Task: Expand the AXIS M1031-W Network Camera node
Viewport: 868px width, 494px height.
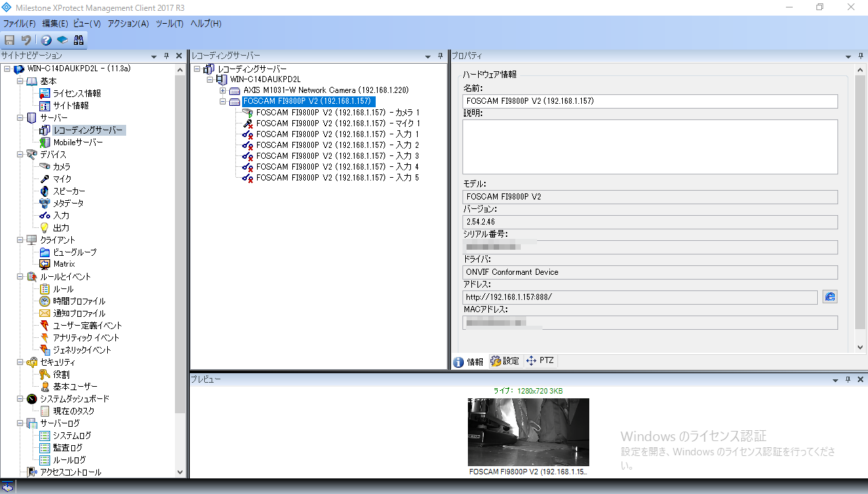Action: pos(223,90)
